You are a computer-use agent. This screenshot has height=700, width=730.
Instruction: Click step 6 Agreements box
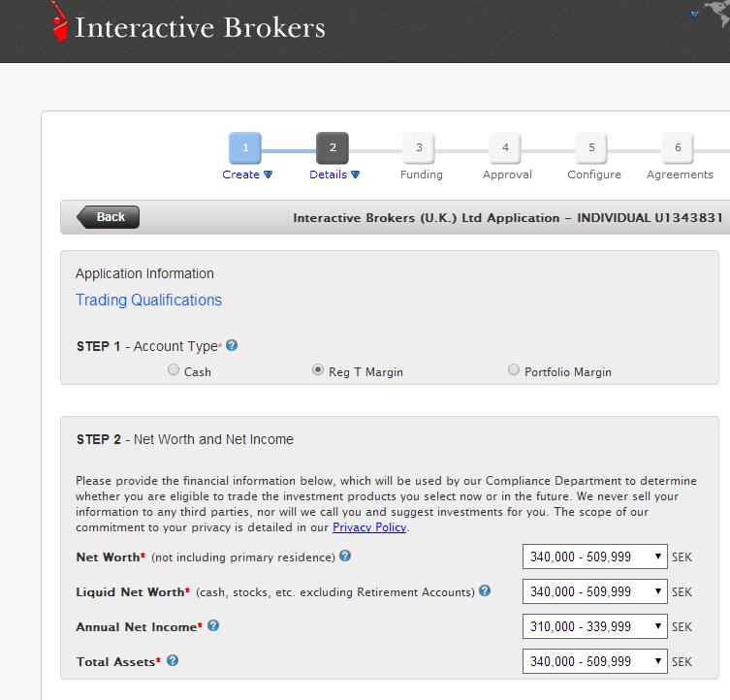pos(678,147)
